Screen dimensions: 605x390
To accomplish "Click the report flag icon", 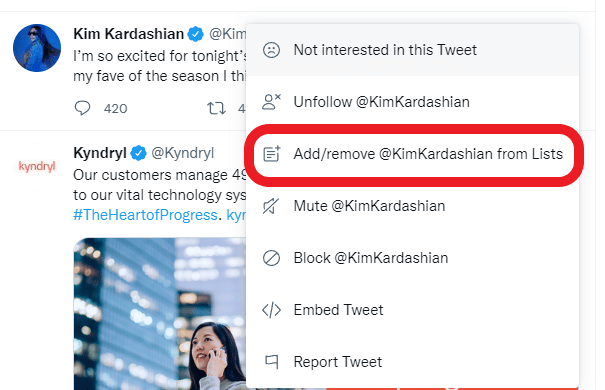I will (x=272, y=361).
